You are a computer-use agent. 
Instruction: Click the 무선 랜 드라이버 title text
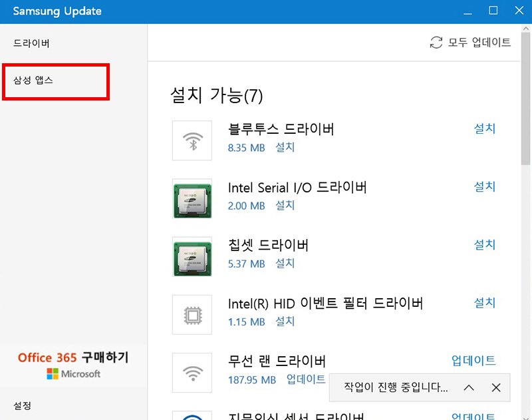[277, 361]
